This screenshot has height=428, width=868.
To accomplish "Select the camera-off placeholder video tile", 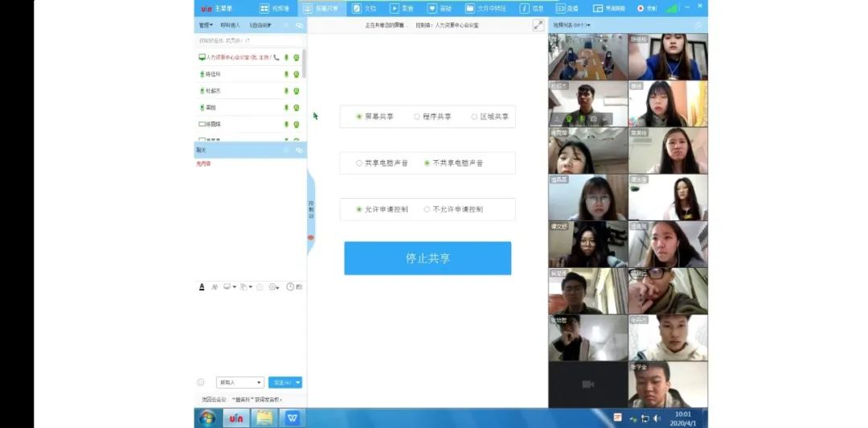I will pos(588,385).
